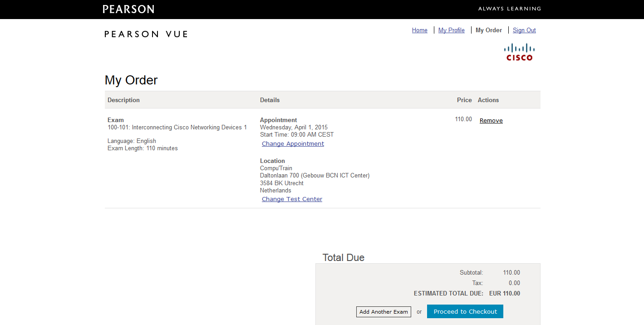Click 'Exam Length: 110 minutes' text
This screenshot has height=325, width=644.
pos(143,148)
